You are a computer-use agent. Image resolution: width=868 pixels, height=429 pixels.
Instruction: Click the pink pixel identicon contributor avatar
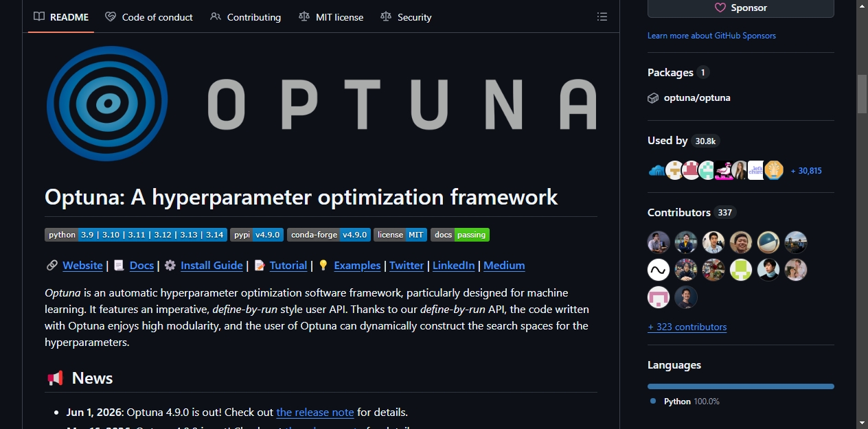click(x=659, y=297)
